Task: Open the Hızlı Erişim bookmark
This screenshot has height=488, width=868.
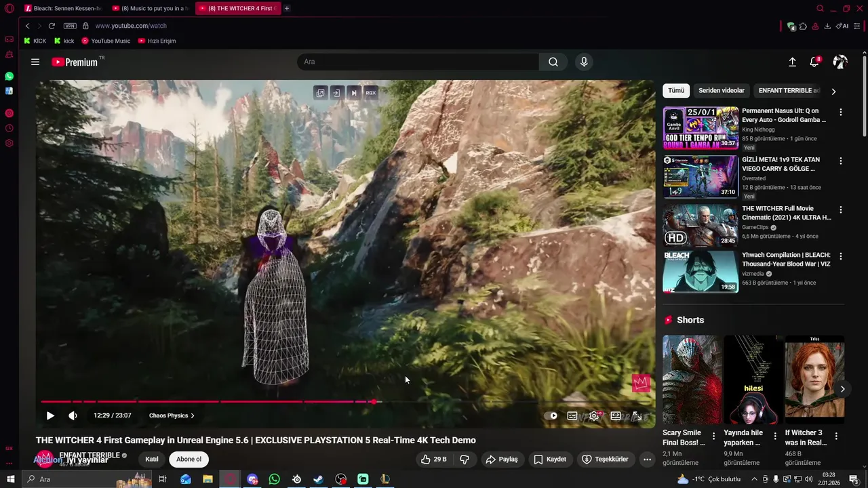Action: point(157,41)
